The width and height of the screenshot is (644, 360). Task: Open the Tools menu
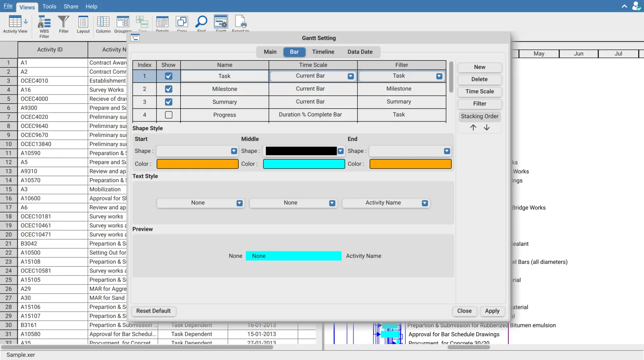click(x=49, y=6)
